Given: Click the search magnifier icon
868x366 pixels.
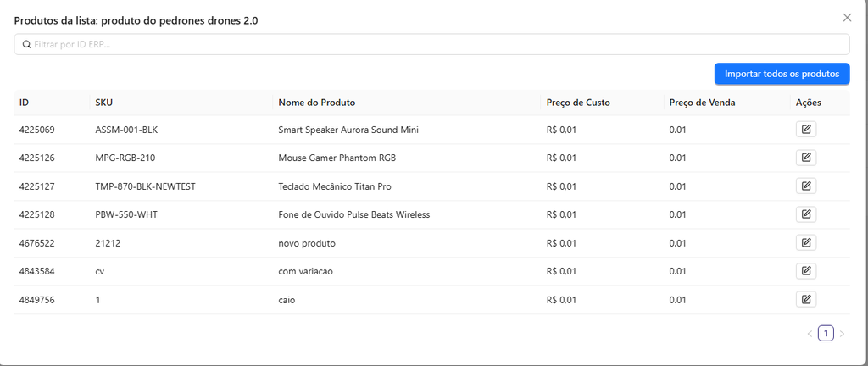Looking at the screenshot, I should pyautogui.click(x=26, y=44).
